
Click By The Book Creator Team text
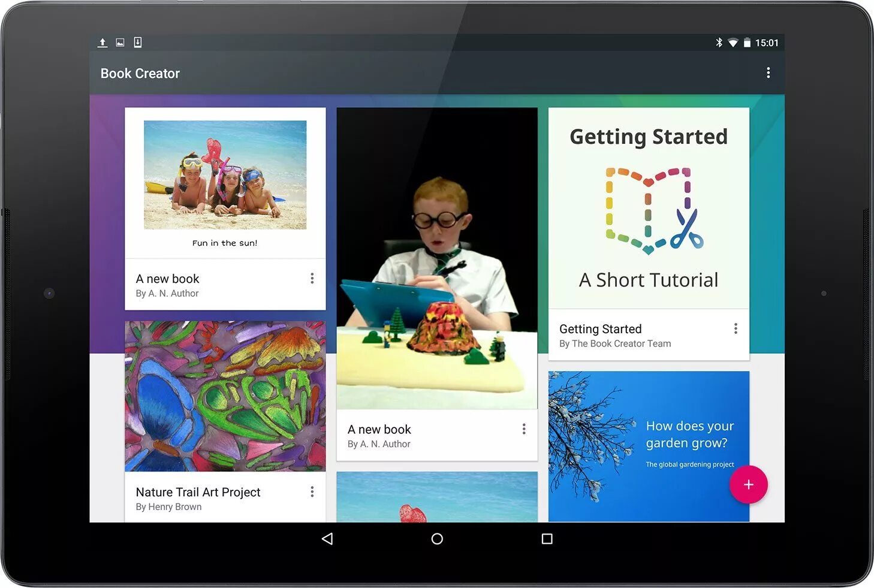click(615, 343)
